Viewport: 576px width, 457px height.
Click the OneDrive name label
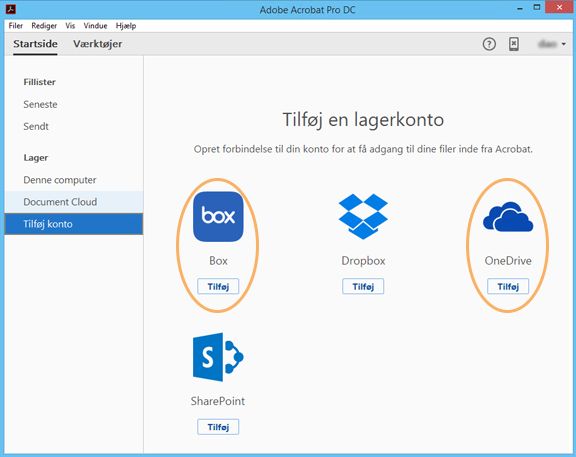click(508, 261)
